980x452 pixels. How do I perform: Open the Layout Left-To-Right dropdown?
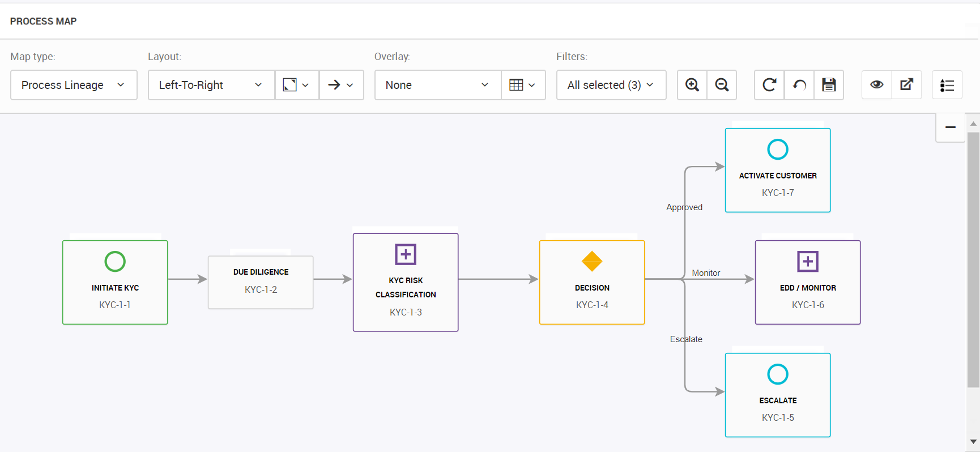[211, 85]
